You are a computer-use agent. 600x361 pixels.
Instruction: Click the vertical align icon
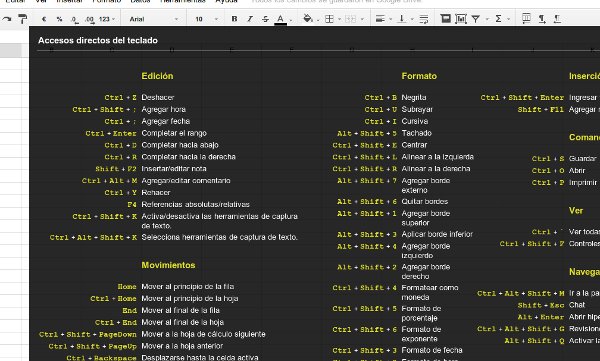401,19
